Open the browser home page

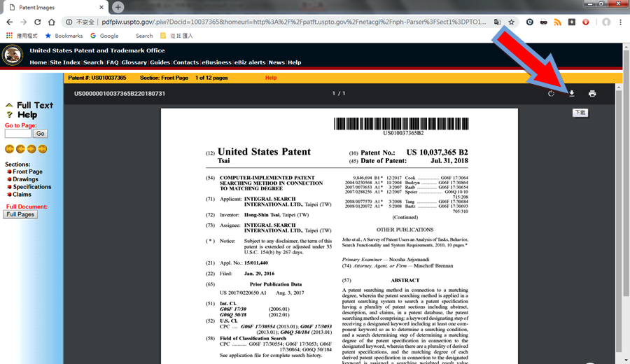click(51, 22)
